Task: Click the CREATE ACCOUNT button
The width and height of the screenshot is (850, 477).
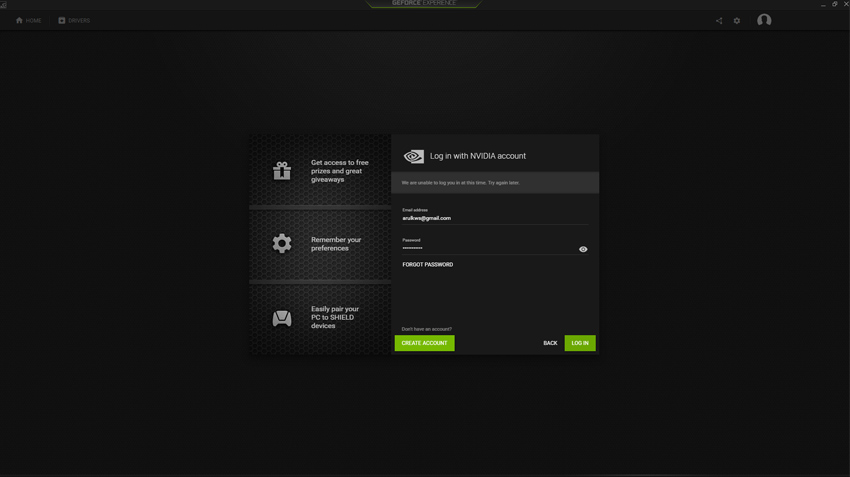Action: pyautogui.click(x=424, y=343)
